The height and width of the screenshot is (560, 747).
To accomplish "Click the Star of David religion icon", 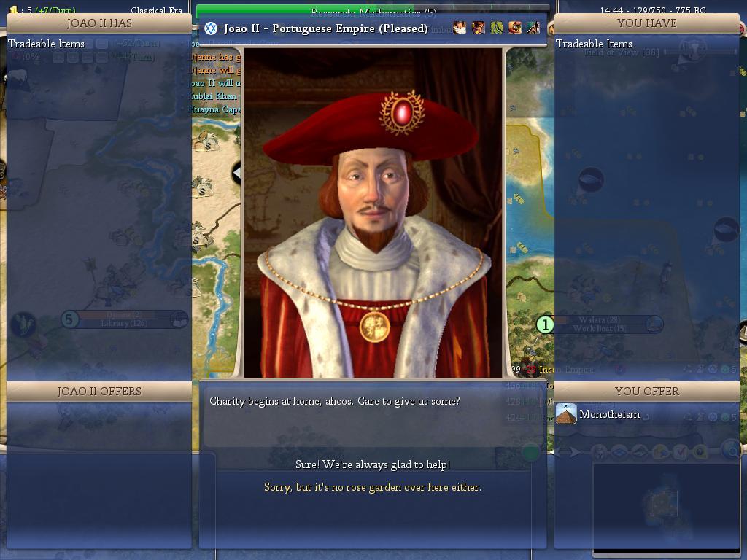I will (x=211, y=28).
